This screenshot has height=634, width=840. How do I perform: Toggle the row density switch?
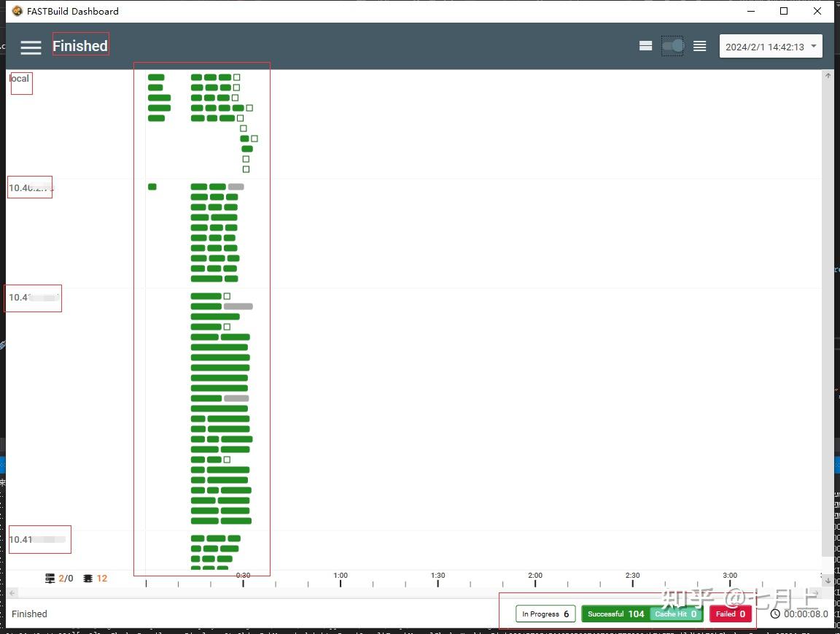tap(673, 46)
